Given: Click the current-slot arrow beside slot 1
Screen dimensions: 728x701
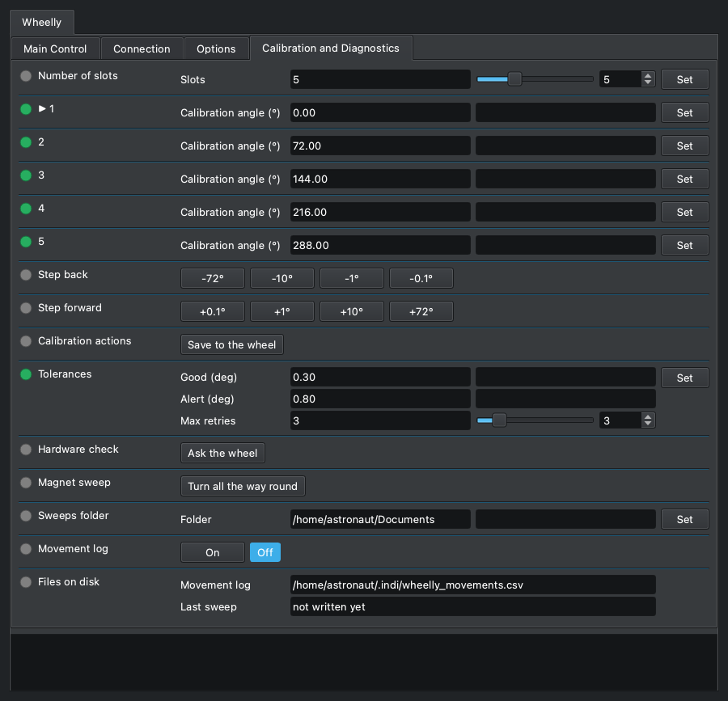Looking at the screenshot, I should tap(42, 108).
